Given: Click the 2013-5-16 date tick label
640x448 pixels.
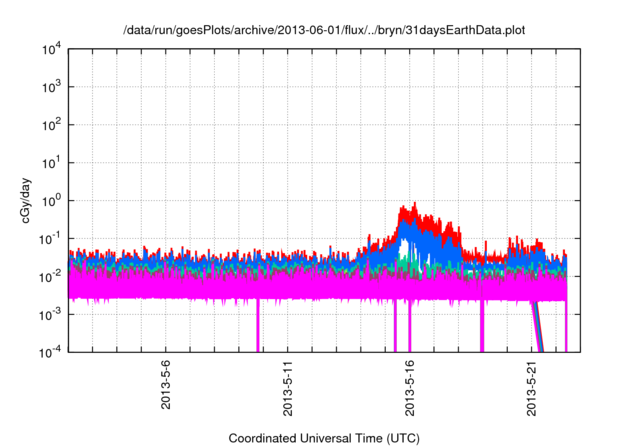Looking at the screenshot, I should tap(409, 388).
